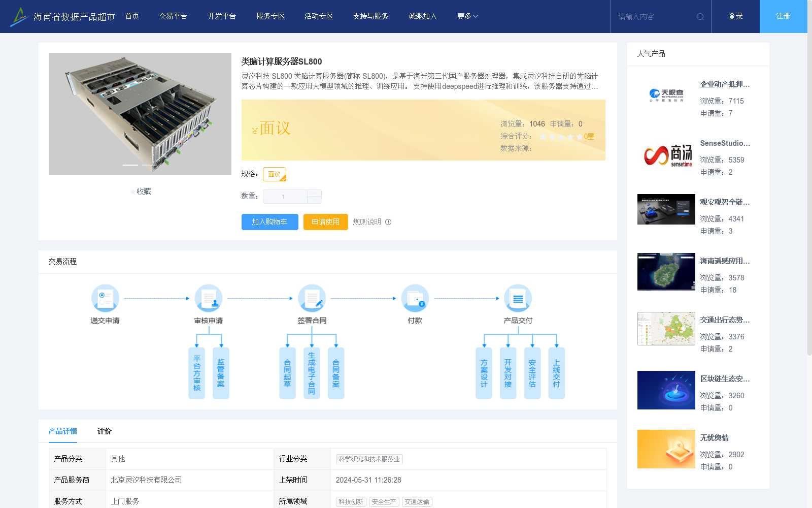This screenshot has width=812, height=508.
Task: Click the 监管备案 sub-step box
Action: [x=221, y=373]
